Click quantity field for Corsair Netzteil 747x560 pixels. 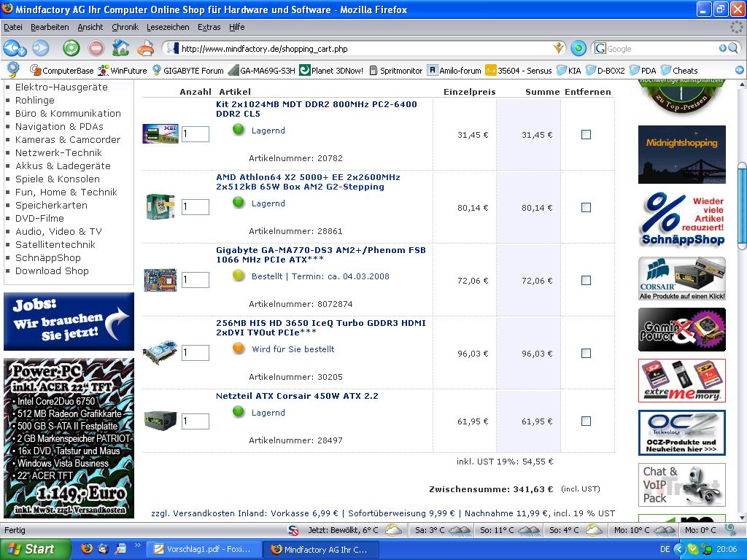tap(196, 421)
